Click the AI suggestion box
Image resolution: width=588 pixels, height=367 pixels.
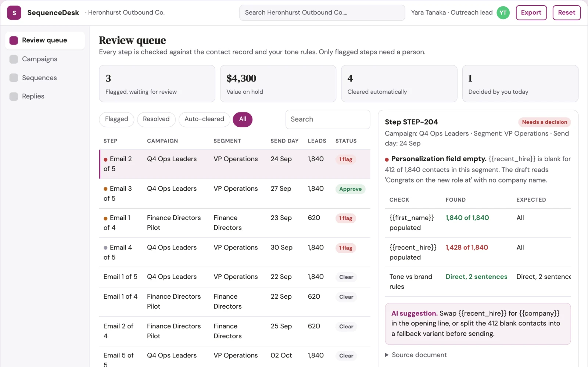[478, 324]
